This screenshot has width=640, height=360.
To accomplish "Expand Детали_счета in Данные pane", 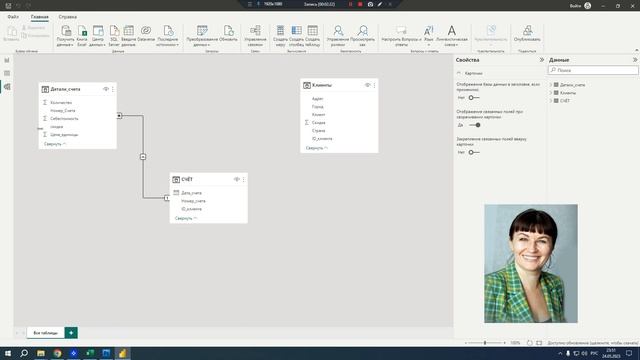I will (551, 85).
